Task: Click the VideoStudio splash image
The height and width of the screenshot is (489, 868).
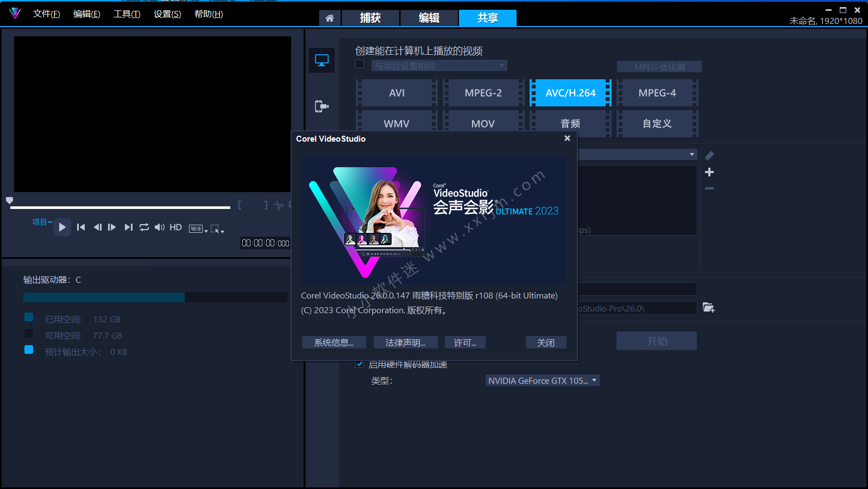Action: click(433, 221)
